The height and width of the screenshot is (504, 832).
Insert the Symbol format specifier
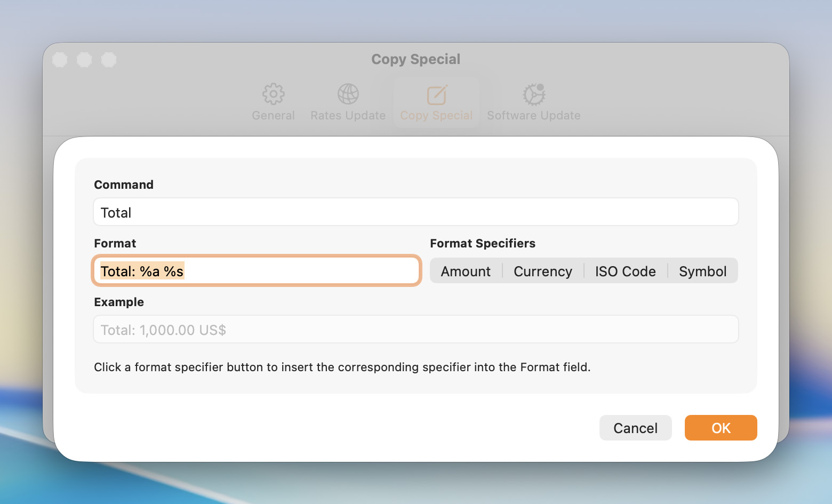(x=702, y=271)
